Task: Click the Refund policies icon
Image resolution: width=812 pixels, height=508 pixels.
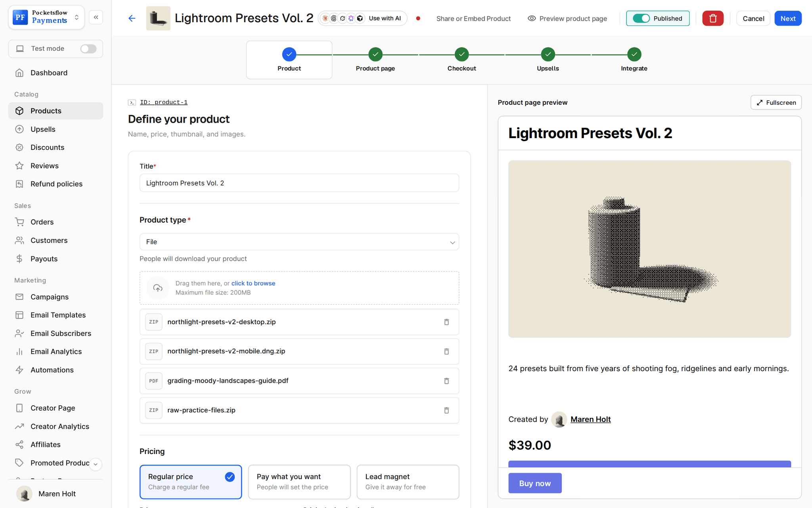Action: coord(19,184)
